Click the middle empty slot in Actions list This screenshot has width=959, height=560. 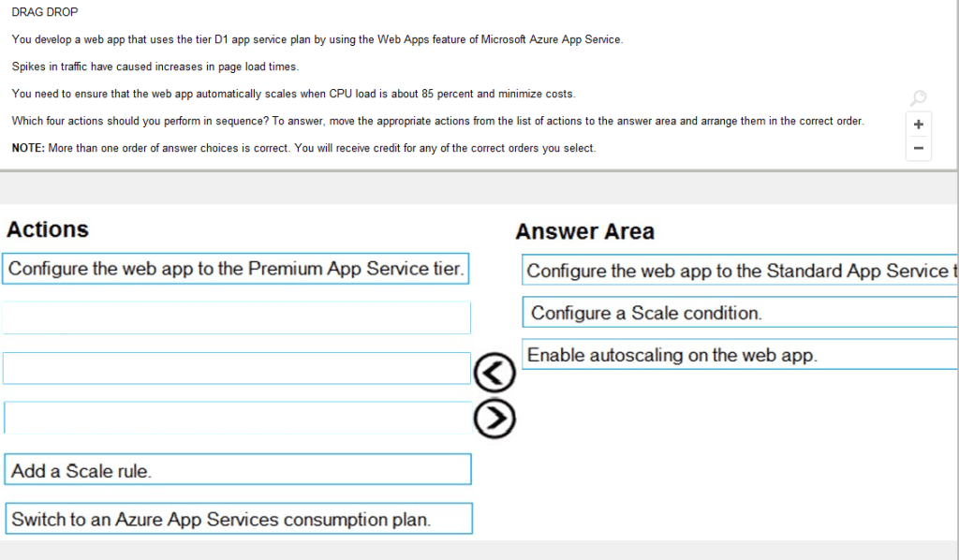click(x=236, y=368)
